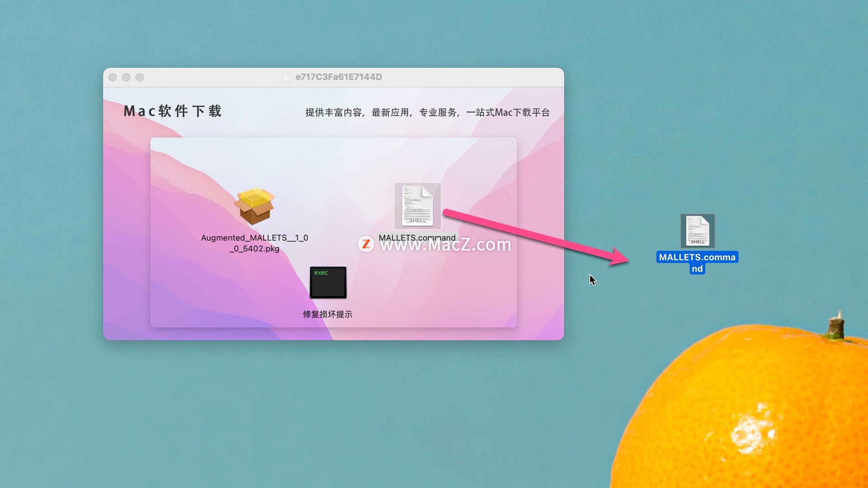Zoom the e717C3Fa61E7144D window
This screenshot has width=868, height=488.
click(x=140, y=77)
